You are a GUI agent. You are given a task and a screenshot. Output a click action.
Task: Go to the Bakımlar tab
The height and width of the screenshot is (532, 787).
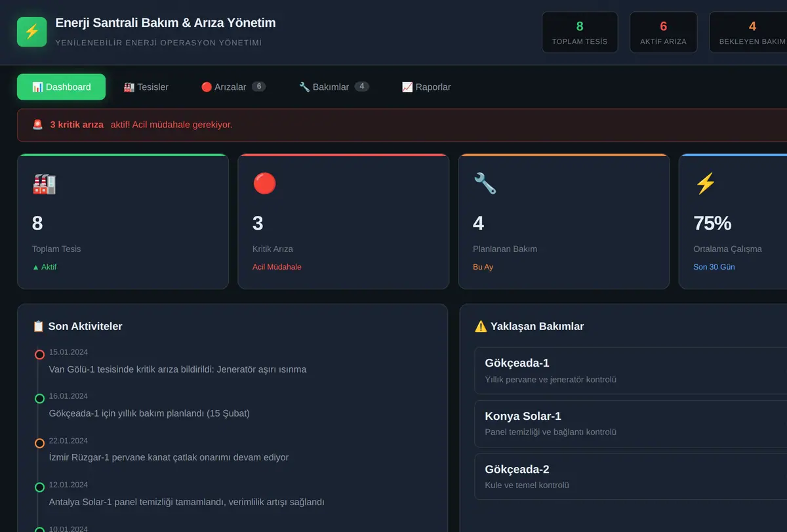point(334,87)
